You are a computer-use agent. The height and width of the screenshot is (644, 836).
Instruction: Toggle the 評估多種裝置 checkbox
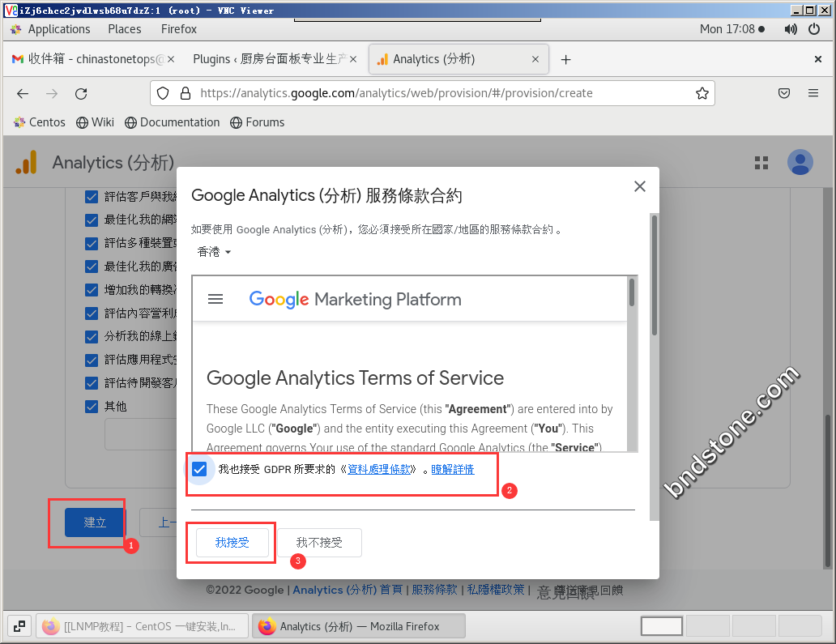click(x=92, y=243)
